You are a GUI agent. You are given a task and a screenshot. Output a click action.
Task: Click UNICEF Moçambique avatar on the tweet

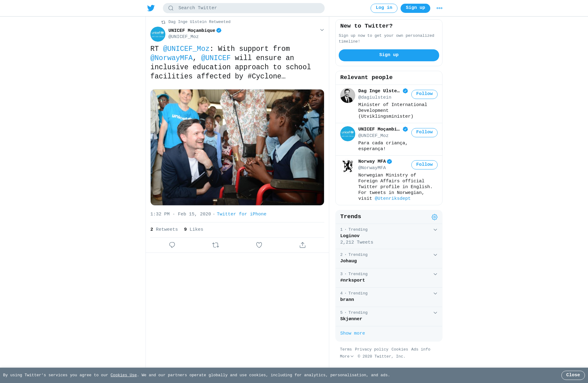[158, 34]
